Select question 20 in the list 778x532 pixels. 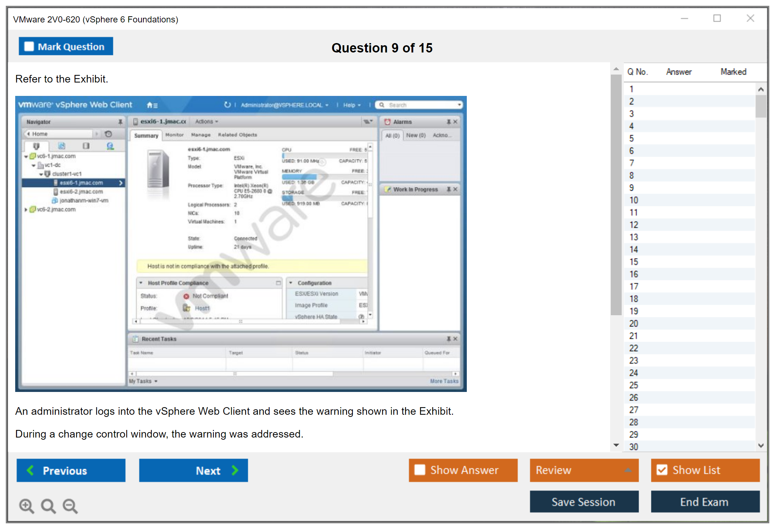coord(634,324)
